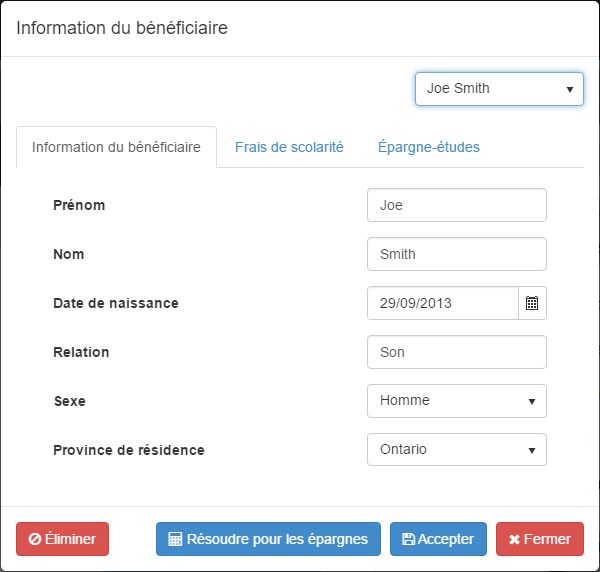Click the Date de naissance input

click(x=442, y=303)
